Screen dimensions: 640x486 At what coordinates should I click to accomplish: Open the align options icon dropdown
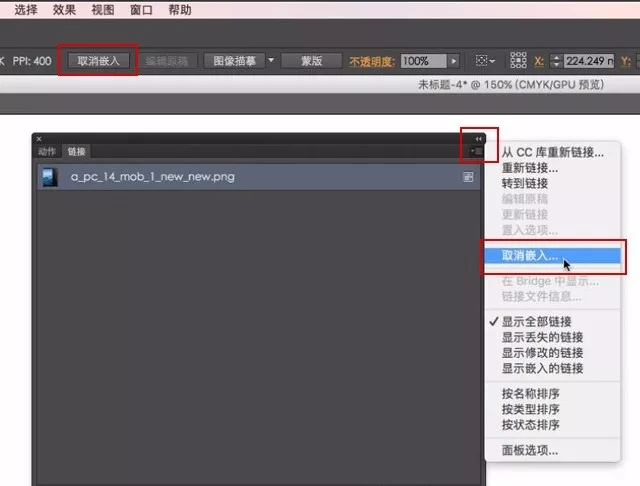pyautogui.click(x=485, y=61)
